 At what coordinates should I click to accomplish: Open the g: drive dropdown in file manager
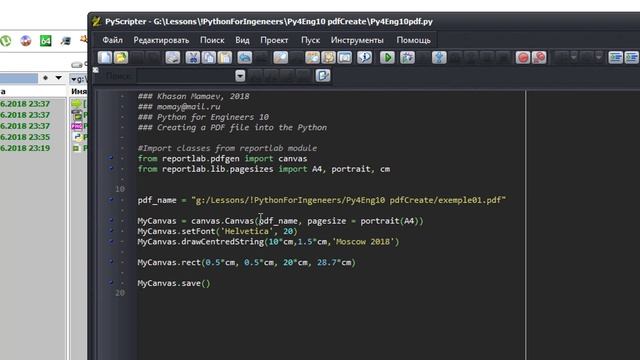(x=78, y=79)
